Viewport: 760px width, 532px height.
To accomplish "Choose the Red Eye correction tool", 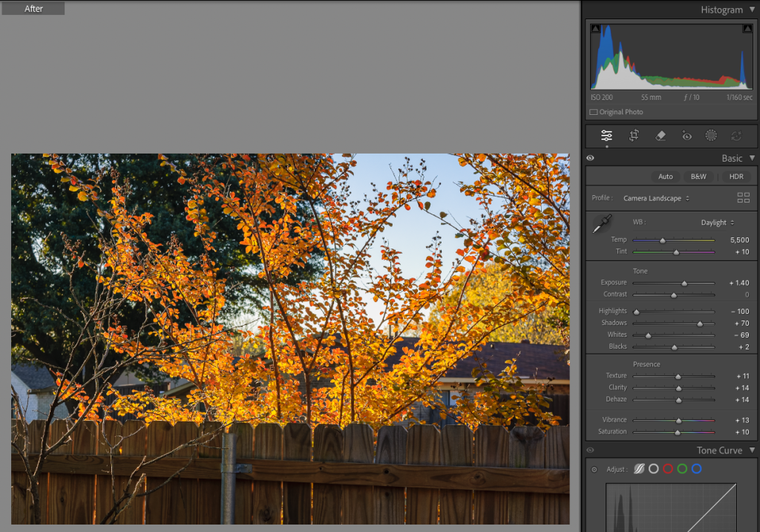I will 687,136.
